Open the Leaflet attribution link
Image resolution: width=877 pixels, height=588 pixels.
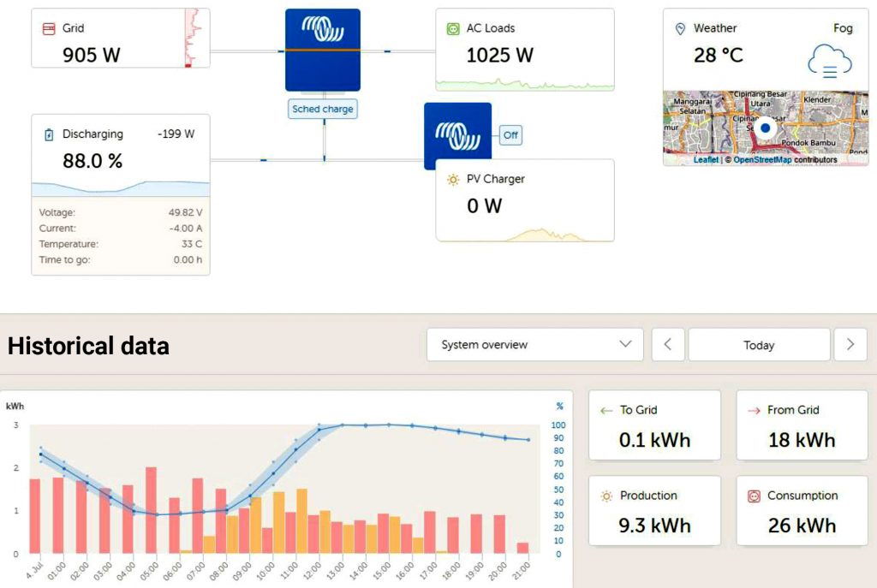[706, 160]
